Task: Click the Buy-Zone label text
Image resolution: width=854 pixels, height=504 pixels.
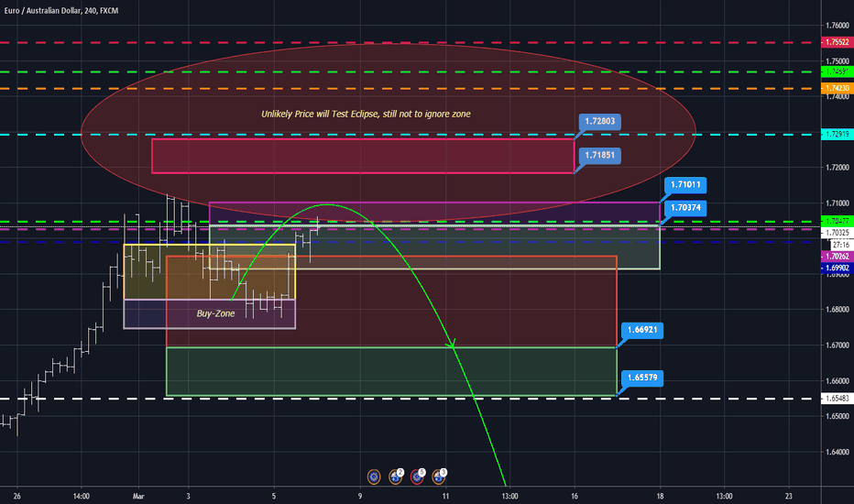Action: click(x=215, y=313)
